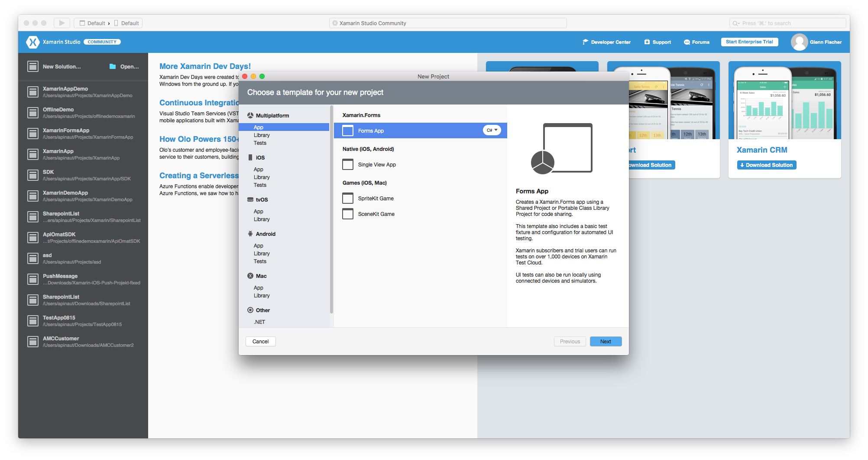The height and width of the screenshot is (460, 868).
Task: Click the Open folder icon
Action: coord(113,66)
